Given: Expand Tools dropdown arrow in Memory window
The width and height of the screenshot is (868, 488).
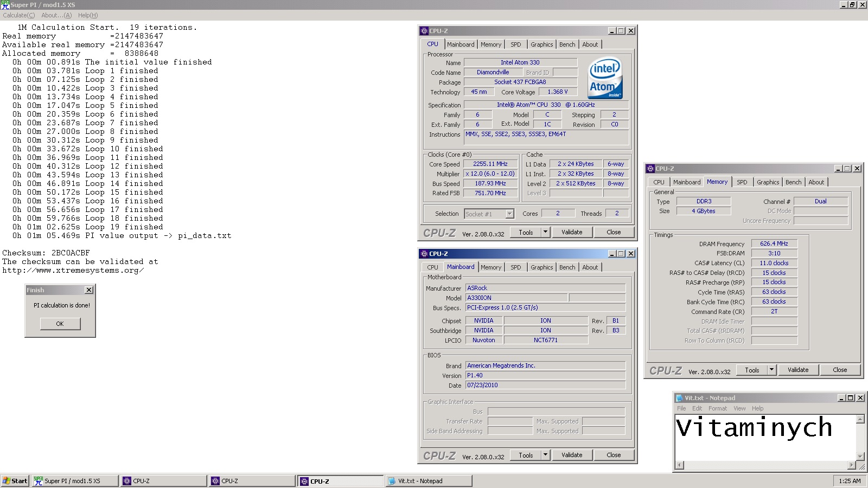Looking at the screenshot, I should coord(772,370).
